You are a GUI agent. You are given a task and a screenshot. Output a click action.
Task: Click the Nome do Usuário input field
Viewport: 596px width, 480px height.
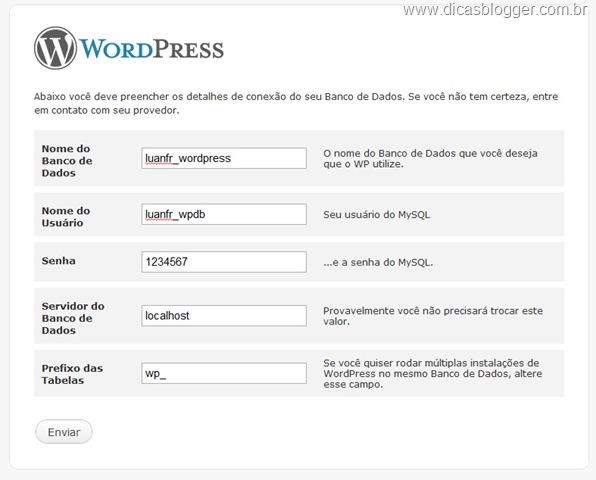(x=224, y=214)
